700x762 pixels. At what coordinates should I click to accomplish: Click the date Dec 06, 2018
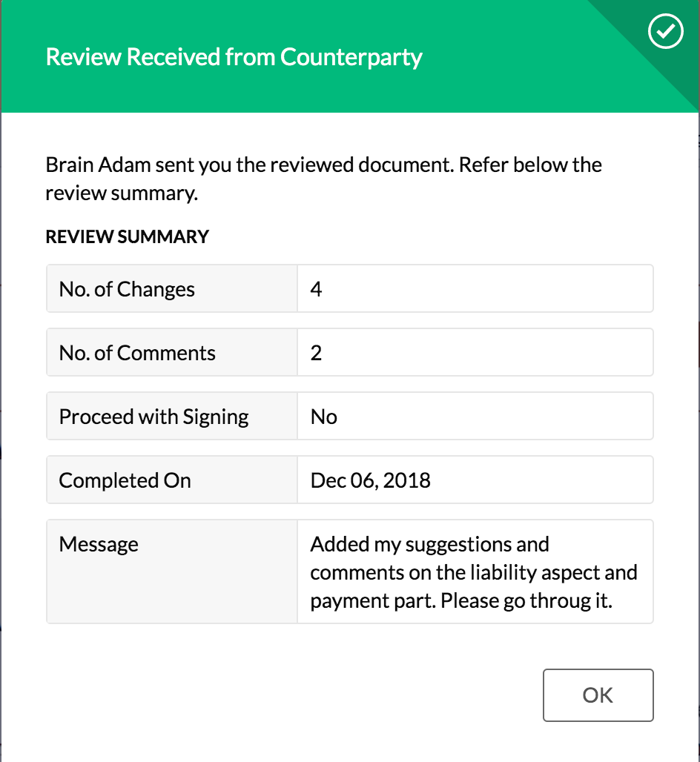pos(371,480)
